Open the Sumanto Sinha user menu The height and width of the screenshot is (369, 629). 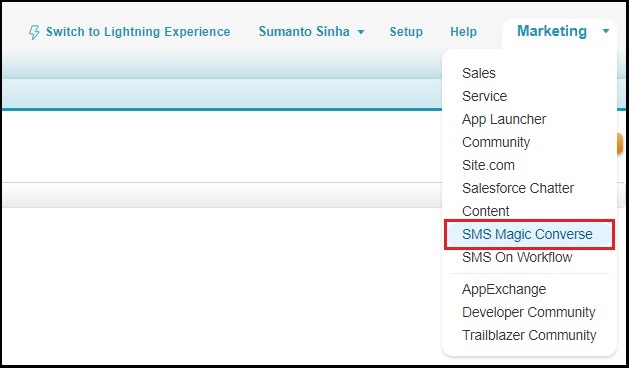click(304, 32)
